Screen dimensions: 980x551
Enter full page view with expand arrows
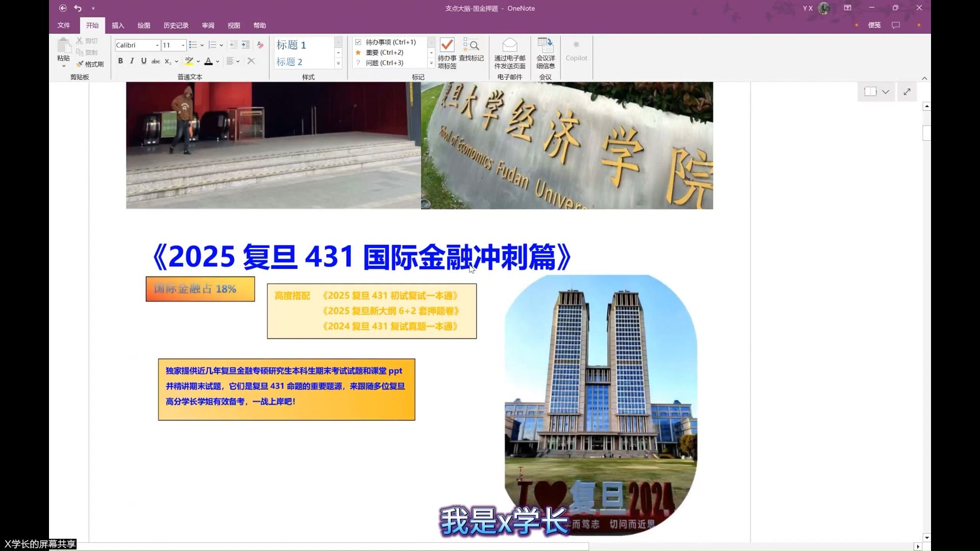point(907,92)
